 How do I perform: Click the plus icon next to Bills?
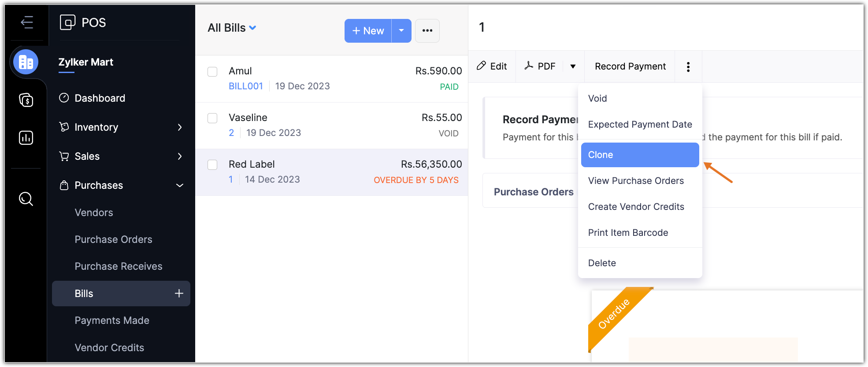(179, 294)
